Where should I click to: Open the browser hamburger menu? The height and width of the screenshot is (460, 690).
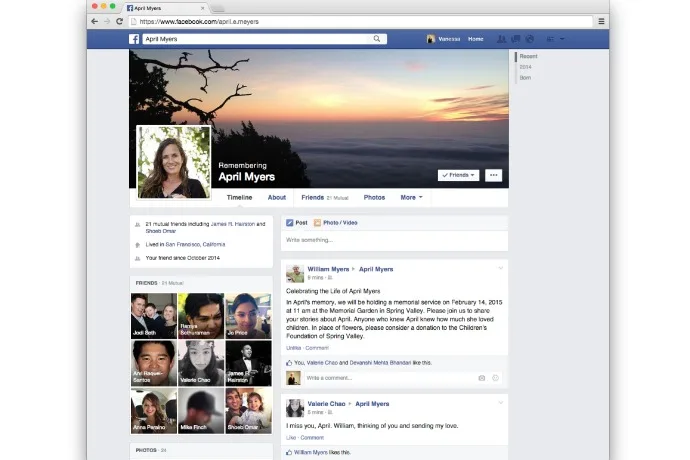tap(601, 21)
